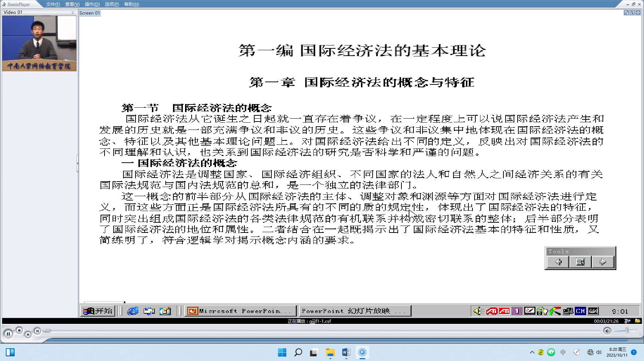Select the Screen 01 tab

coord(90,13)
